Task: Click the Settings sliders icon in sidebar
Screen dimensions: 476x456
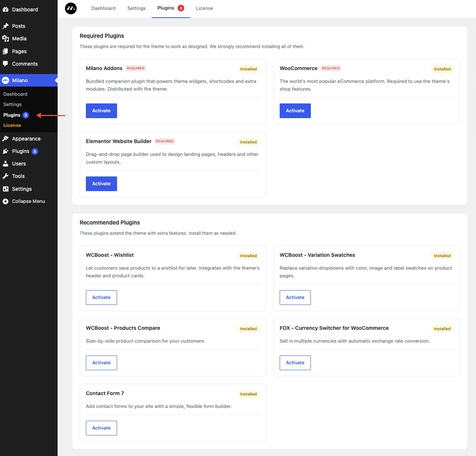Action: click(6, 189)
